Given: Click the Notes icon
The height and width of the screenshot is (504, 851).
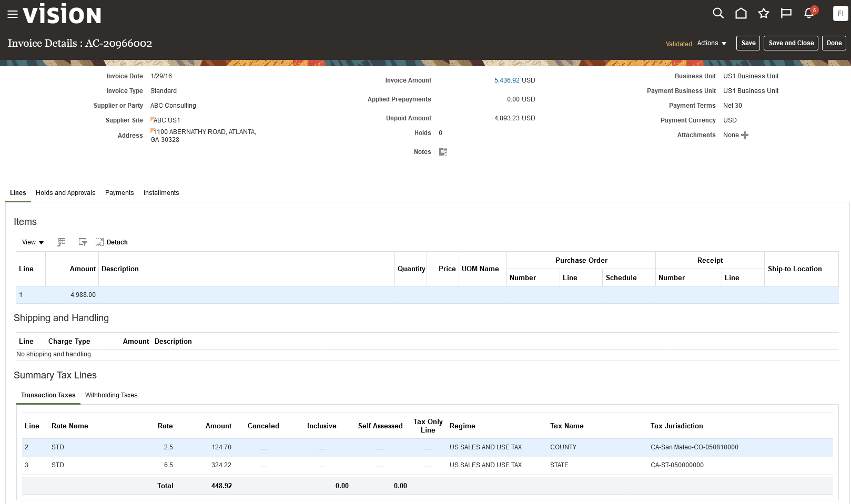Looking at the screenshot, I should point(443,152).
